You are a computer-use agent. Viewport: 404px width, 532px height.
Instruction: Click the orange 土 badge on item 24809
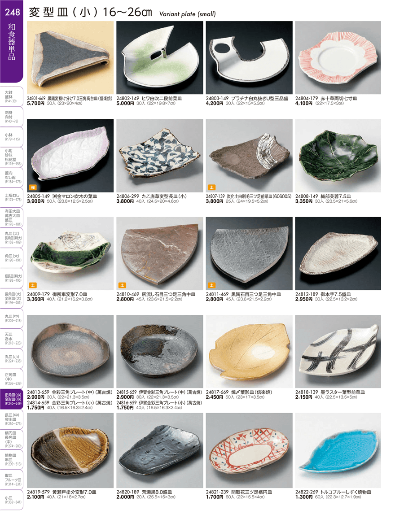pyautogui.click(x=33, y=285)
